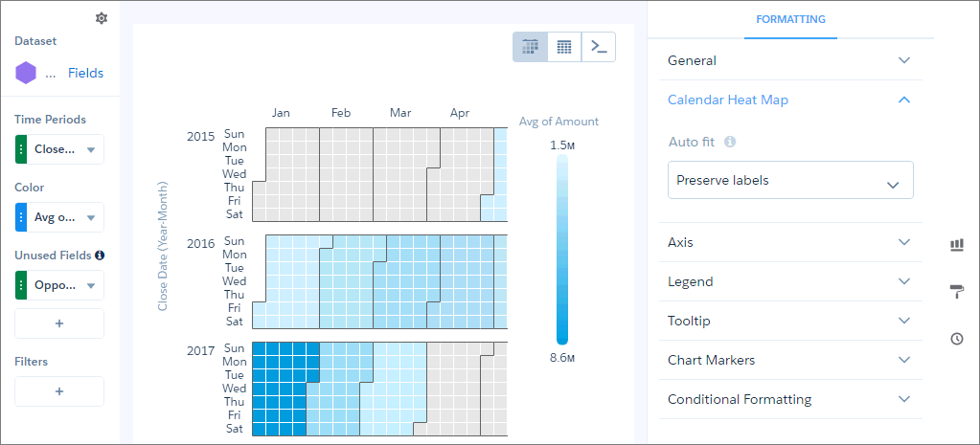Click the Feb month header
The height and width of the screenshot is (445, 980).
[x=341, y=113]
